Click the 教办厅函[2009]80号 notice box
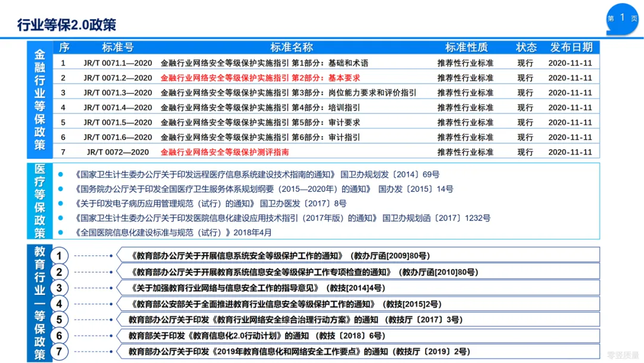644x363 pixels. click(x=358, y=255)
